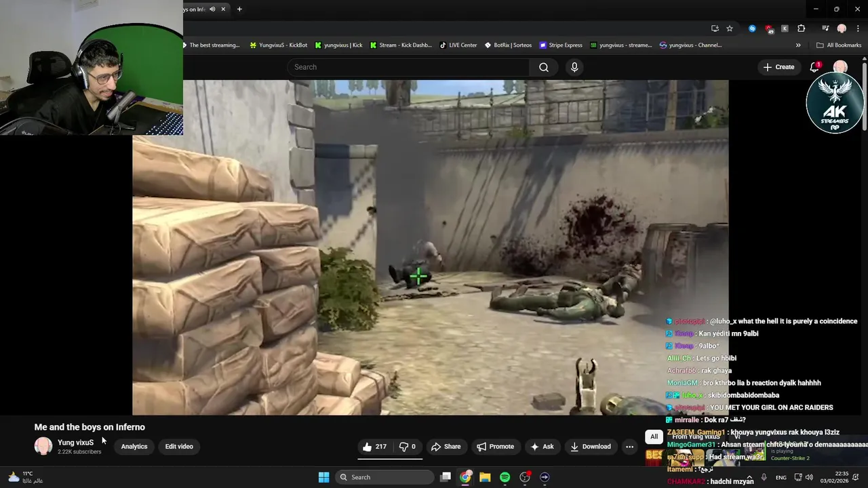868x488 pixels.
Task: Open the Create menu
Action: (x=778, y=67)
